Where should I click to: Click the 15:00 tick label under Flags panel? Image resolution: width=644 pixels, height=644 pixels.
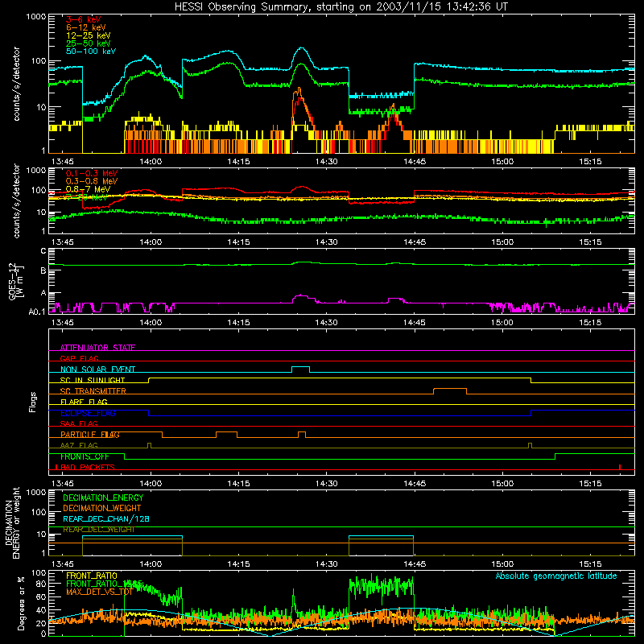pos(502,484)
